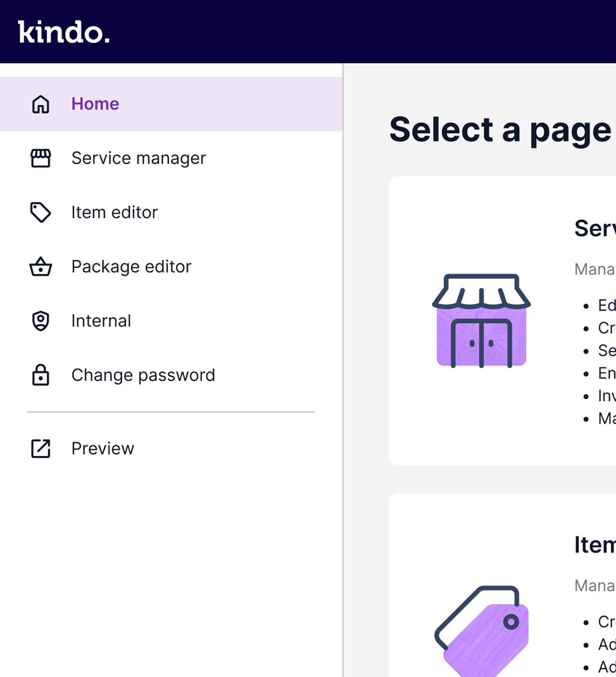Click the Item editor tag icon
Image resolution: width=616 pixels, height=677 pixels.
(x=41, y=212)
